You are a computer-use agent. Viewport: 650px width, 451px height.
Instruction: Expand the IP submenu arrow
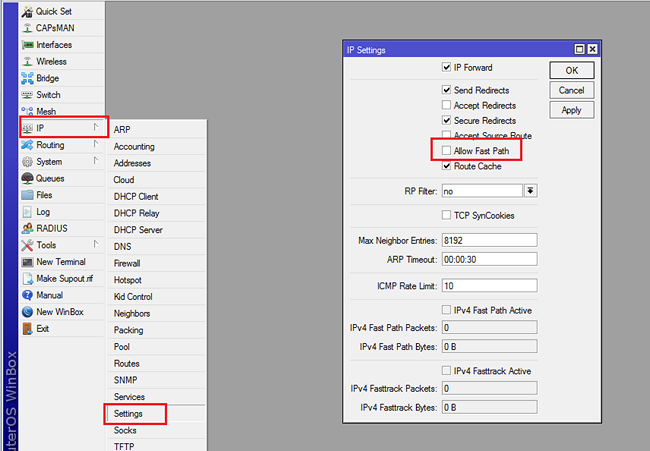pyautogui.click(x=96, y=127)
